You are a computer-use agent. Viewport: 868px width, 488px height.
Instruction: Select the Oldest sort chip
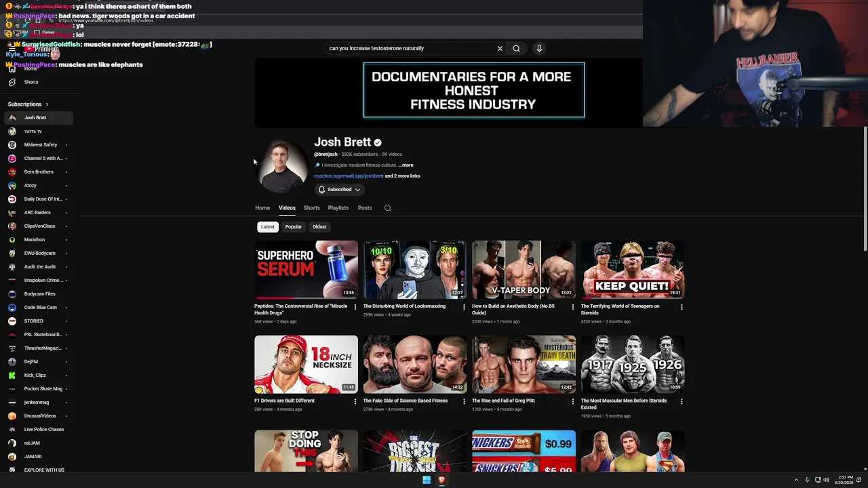319,227
